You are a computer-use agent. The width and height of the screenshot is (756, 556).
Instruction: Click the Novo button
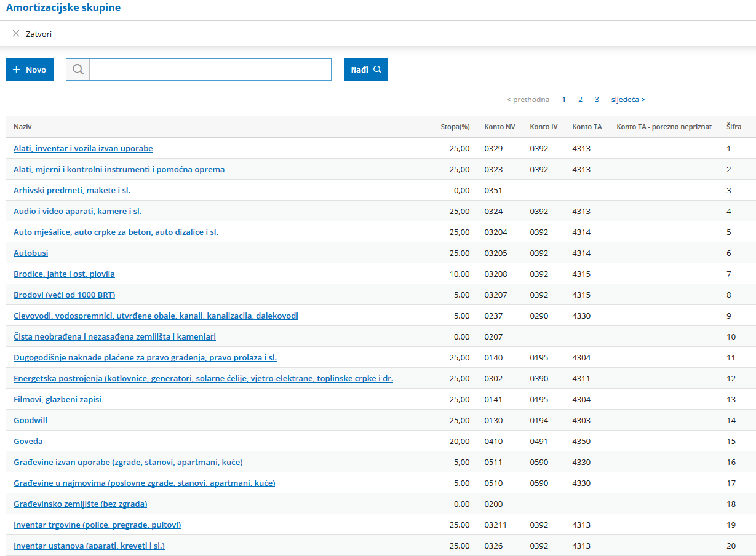pos(30,69)
